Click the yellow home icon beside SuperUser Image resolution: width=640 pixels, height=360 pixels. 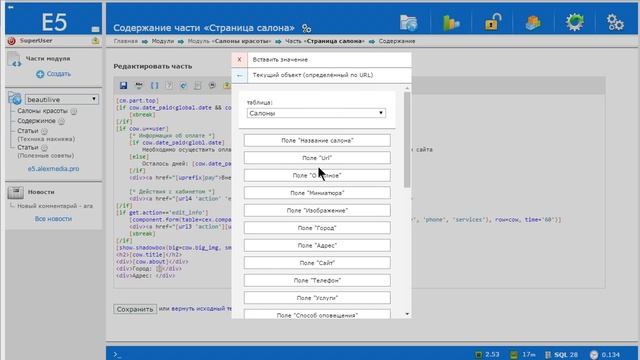click(x=95, y=40)
